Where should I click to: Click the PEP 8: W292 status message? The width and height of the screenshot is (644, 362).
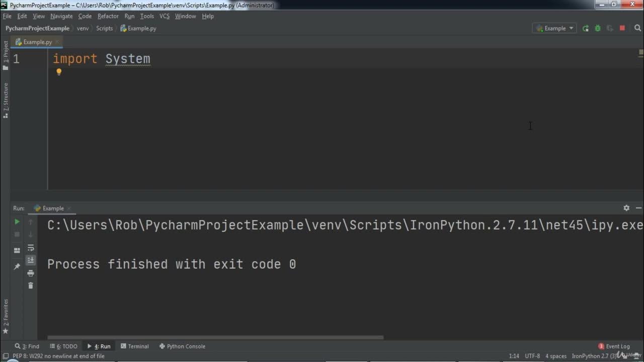[x=58, y=356]
